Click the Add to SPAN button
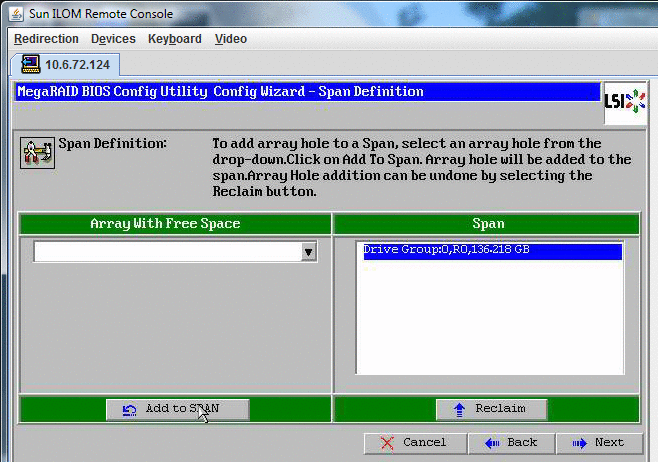The width and height of the screenshot is (658, 462). coord(178,409)
